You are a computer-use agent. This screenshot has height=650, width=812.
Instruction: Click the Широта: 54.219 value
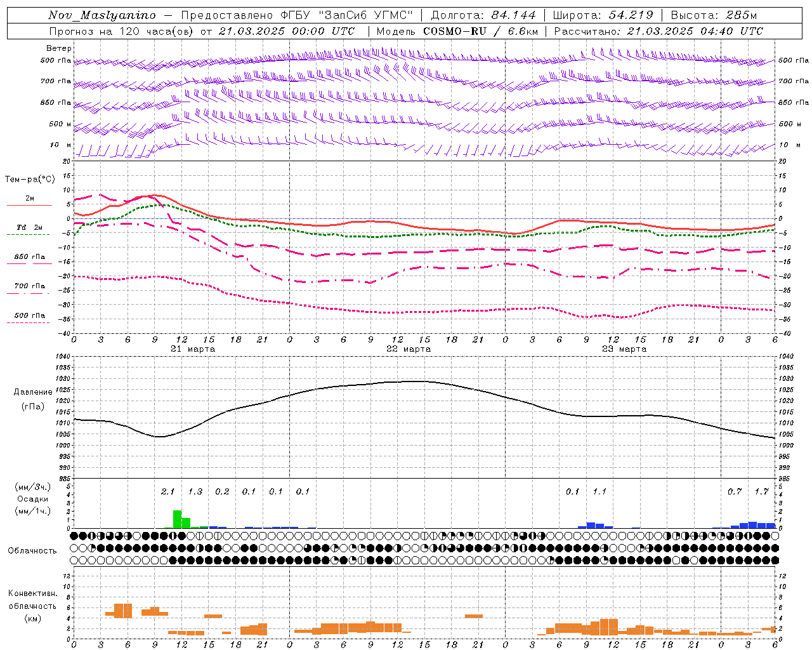pyautogui.click(x=603, y=15)
